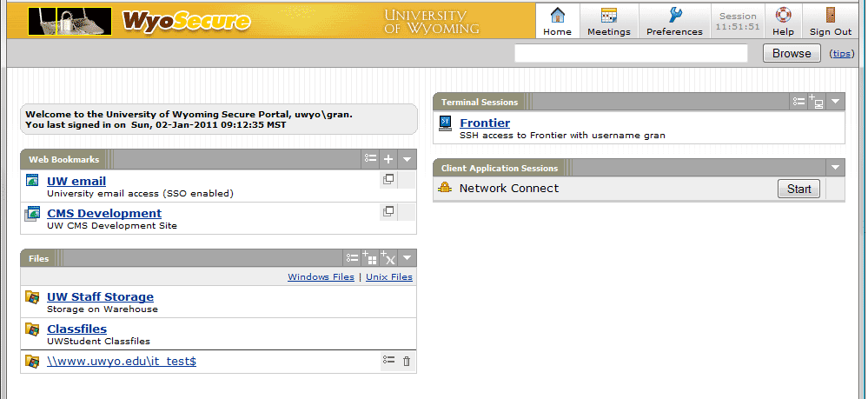Viewport: 868px width, 399px height.
Task: Click the laptop padlock image in header
Action: [70, 21]
